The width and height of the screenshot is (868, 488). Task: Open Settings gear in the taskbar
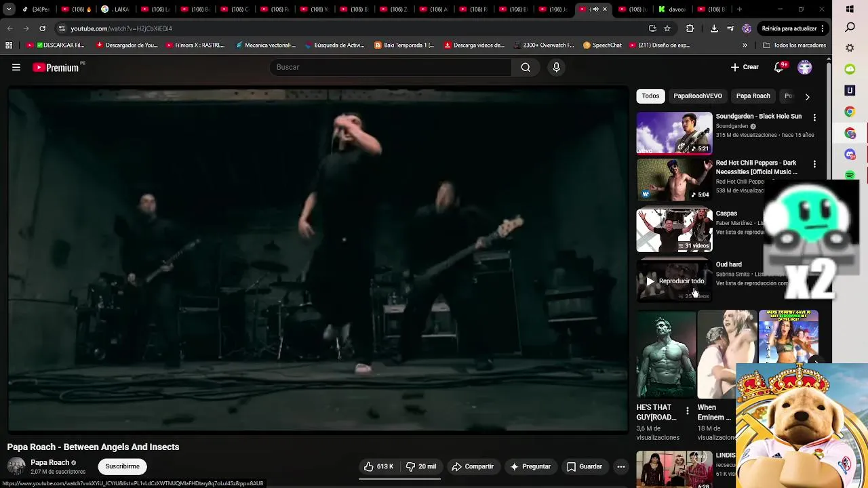[850, 48]
